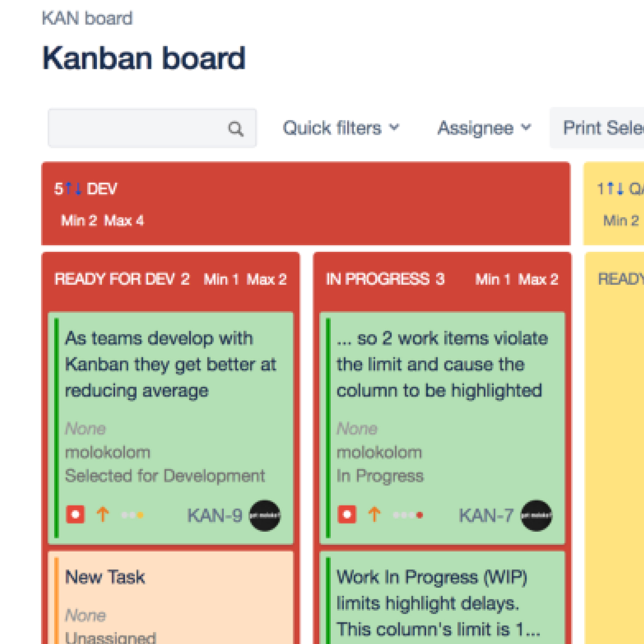644x644 pixels.
Task: Click the days-in-column dots on KAN-7
Action: (x=408, y=515)
